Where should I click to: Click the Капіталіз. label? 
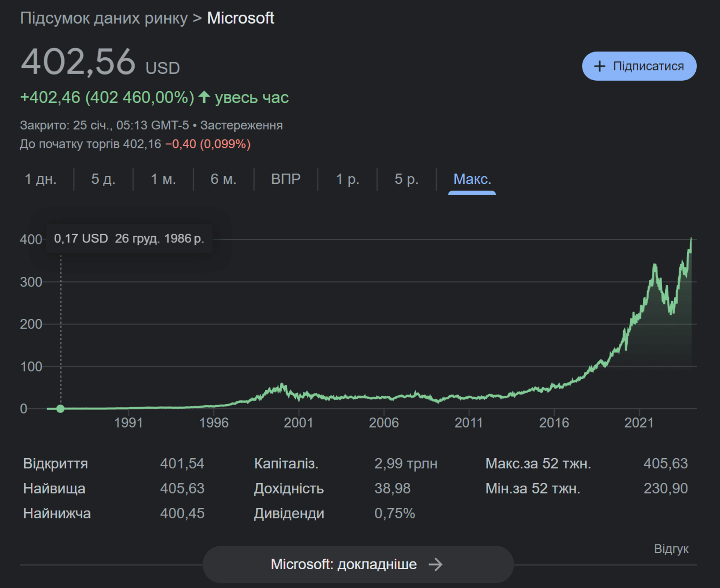[x=286, y=463]
